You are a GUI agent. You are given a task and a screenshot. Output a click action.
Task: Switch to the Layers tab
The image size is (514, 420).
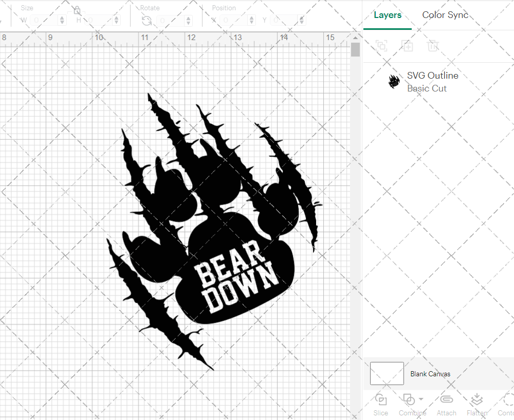point(388,15)
